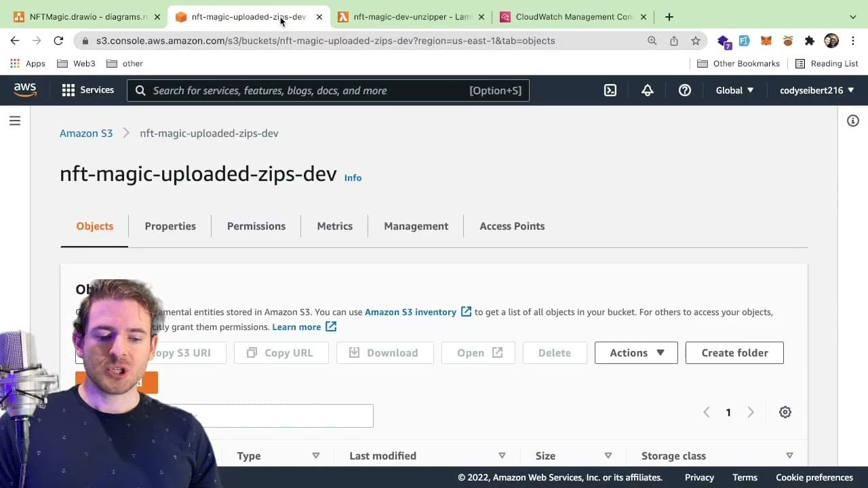Open the browser zoom magnifier icon

point(652,41)
